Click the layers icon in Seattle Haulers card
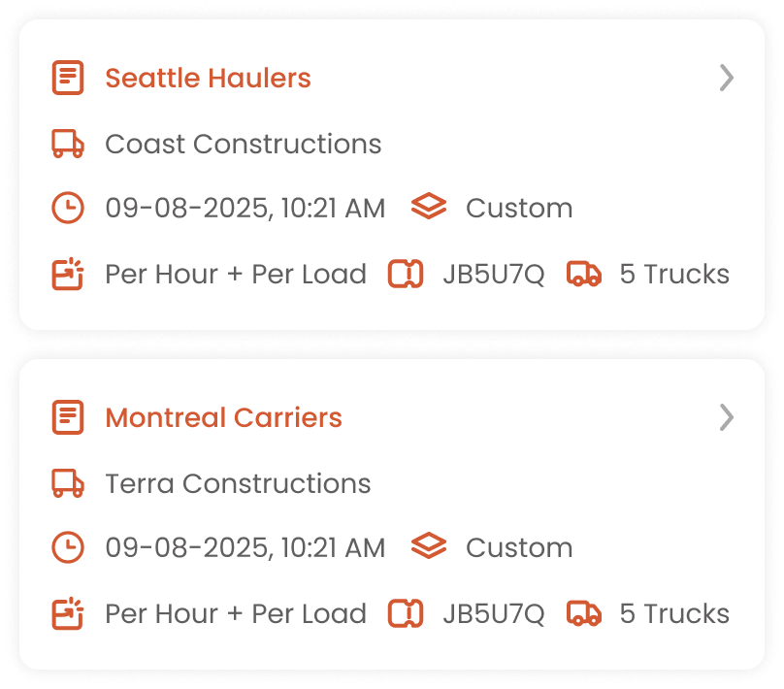This screenshot has width=784, height=689. 428,208
